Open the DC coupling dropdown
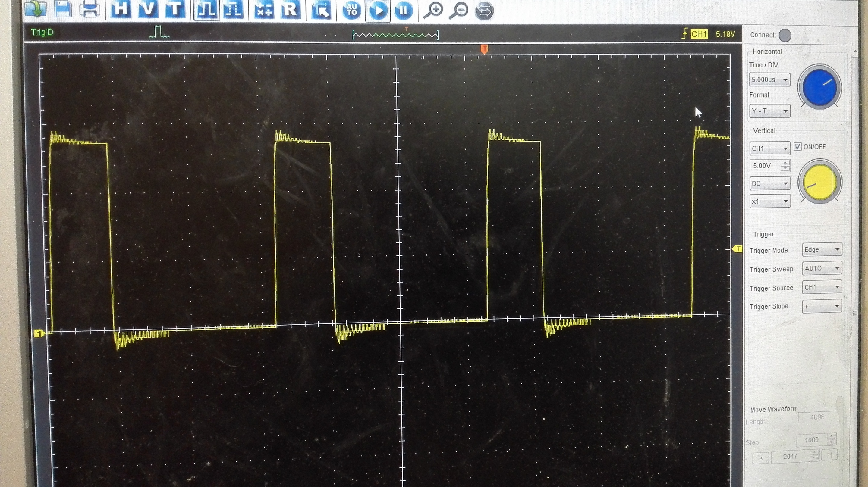The height and width of the screenshot is (487, 868). coord(770,183)
